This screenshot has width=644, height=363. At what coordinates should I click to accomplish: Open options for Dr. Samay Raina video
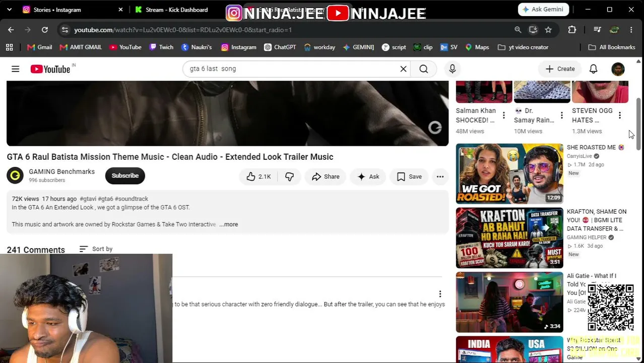561,115
